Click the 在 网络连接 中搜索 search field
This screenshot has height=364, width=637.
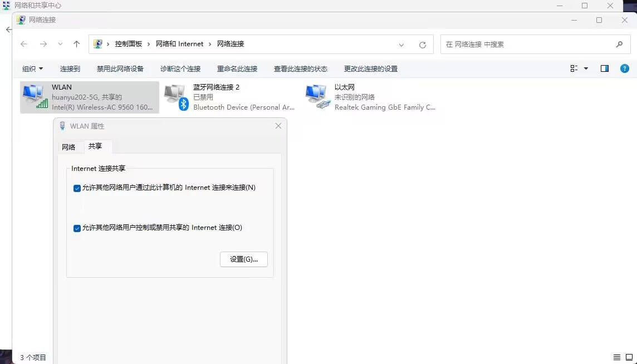526,44
